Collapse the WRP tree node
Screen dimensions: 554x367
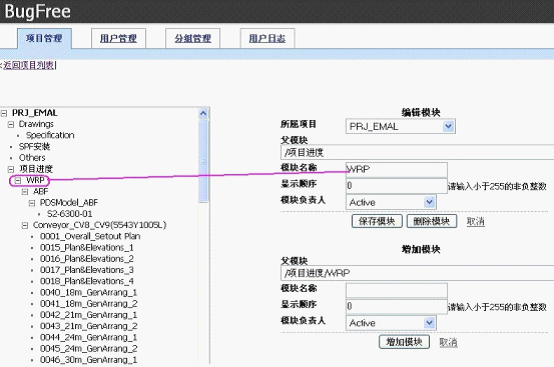[18, 181]
